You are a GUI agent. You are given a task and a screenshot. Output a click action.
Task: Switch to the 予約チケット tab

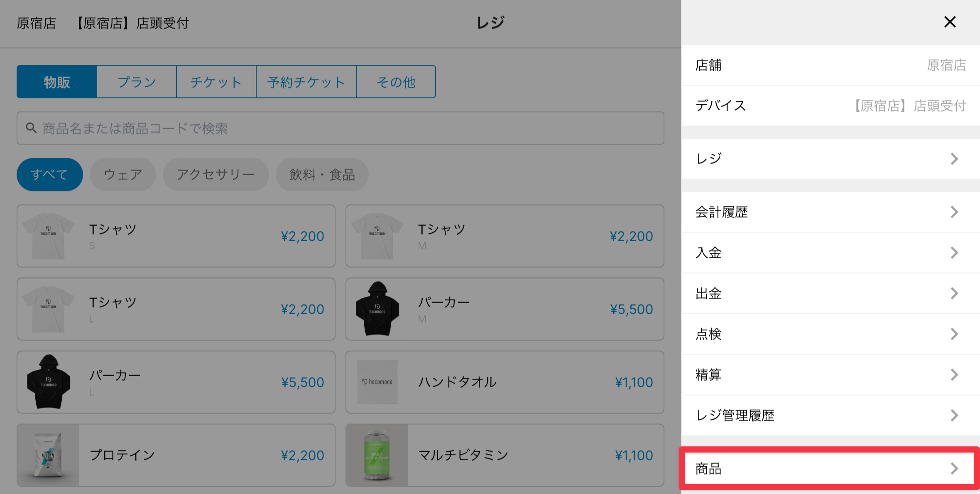pyautogui.click(x=306, y=82)
